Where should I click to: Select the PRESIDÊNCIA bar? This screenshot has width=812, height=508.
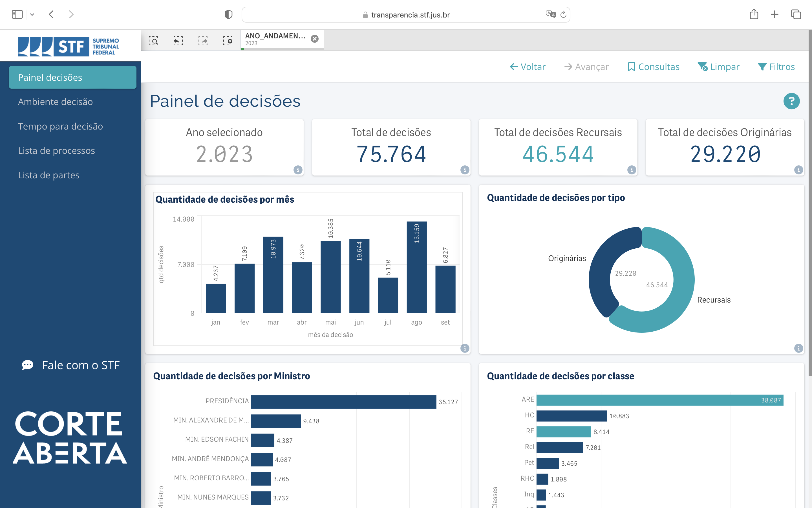(344, 402)
